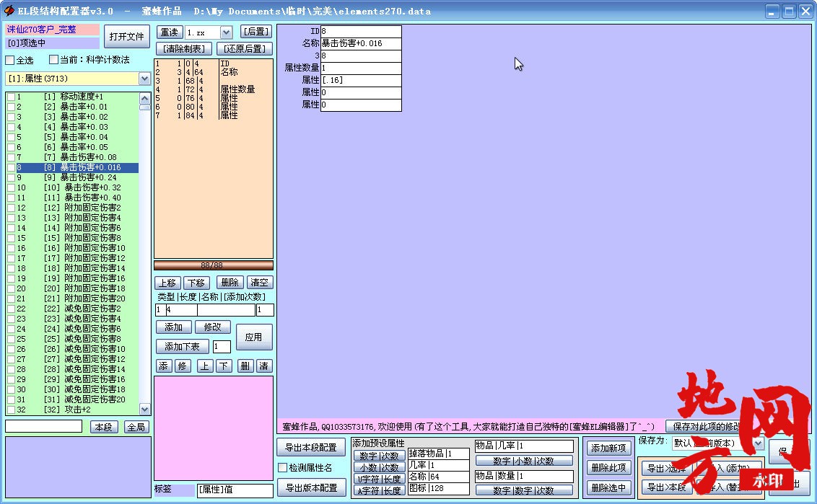Click the small 添 button

(163, 366)
